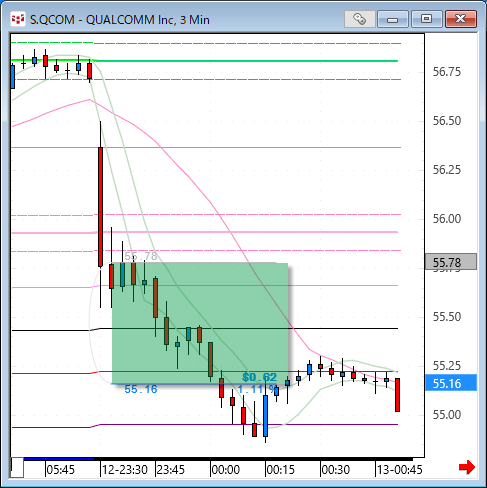
Task: Click the 23:45 time axis label
Action: [x=170, y=470]
